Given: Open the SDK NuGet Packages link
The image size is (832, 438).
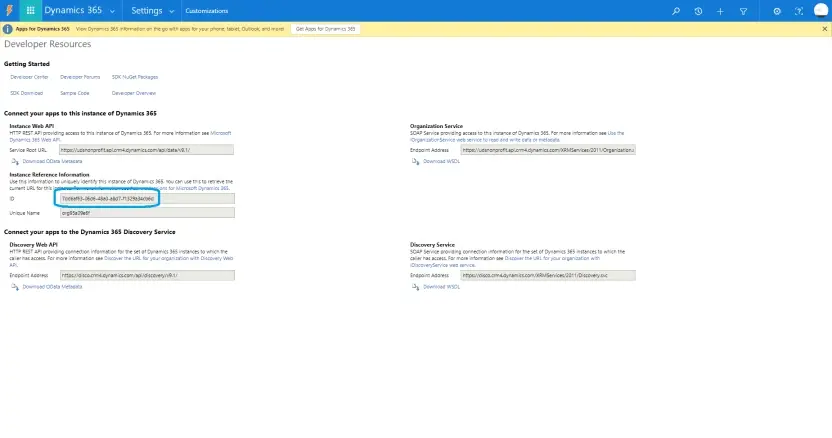Looking at the screenshot, I should (135, 77).
